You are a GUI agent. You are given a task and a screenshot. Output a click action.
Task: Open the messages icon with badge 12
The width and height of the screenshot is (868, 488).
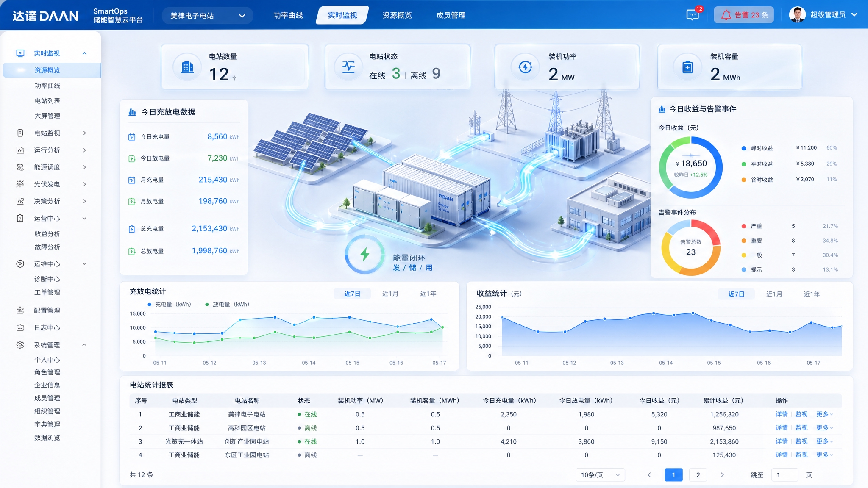click(693, 15)
